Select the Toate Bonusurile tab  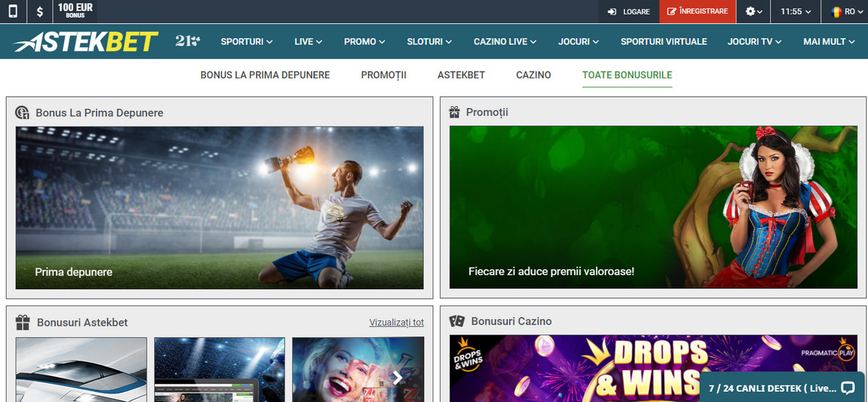(627, 75)
